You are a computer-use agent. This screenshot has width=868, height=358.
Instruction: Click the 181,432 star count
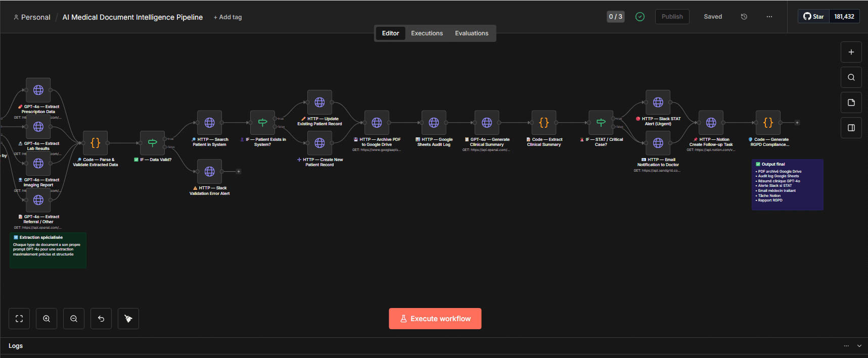tap(844, 17)
